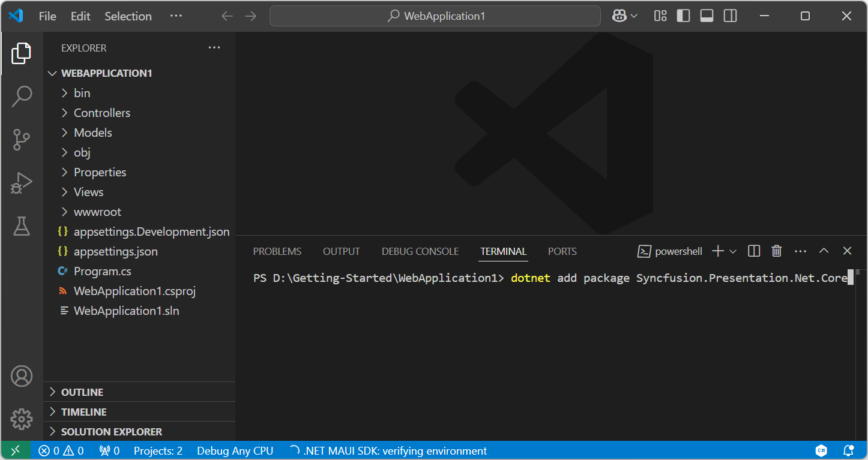The image size is (868, 460).
Task: Collapse the WEBAPPLICATION1 root folder
Action: point(139,73)
